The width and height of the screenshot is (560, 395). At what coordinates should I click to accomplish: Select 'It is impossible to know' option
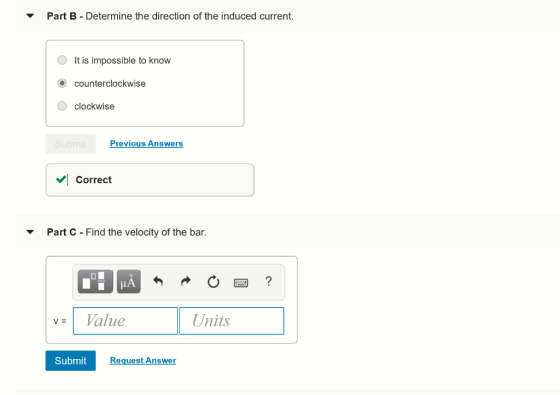(62, 60)
